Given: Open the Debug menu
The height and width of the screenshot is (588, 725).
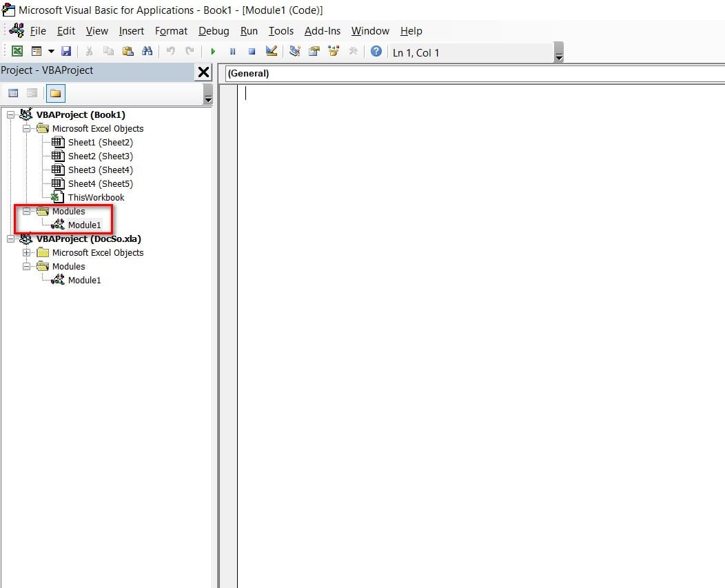Looking at the screenshot, I should tap(214, 31).
